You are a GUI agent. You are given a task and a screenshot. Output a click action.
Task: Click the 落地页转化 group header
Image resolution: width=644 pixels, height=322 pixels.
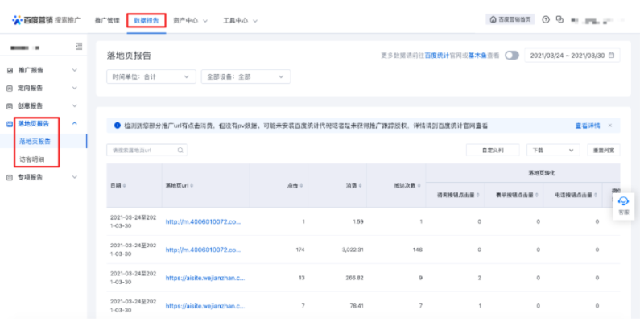(x=542, y=173)
